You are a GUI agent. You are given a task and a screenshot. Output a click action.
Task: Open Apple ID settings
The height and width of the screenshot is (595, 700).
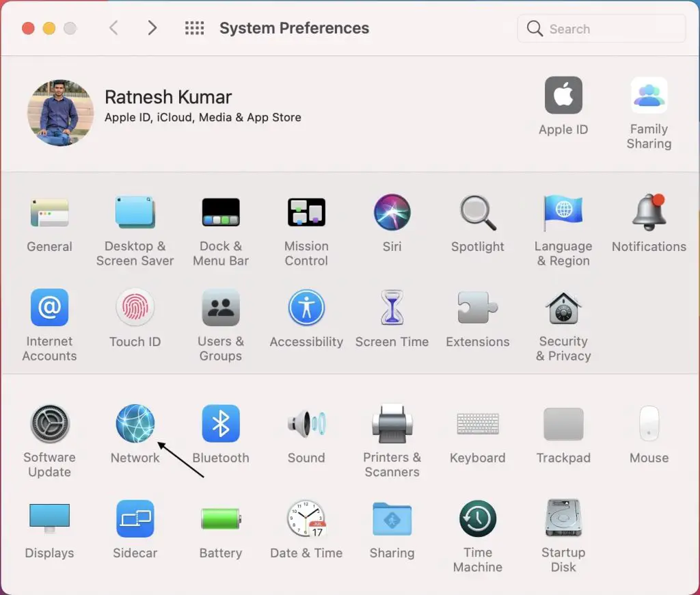click(563, 95)
